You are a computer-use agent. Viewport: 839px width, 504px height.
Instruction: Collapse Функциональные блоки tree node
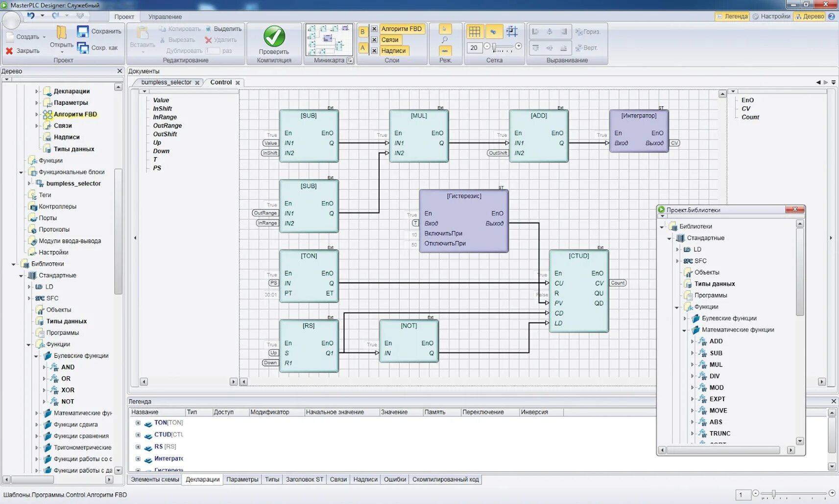click(21, 172)
